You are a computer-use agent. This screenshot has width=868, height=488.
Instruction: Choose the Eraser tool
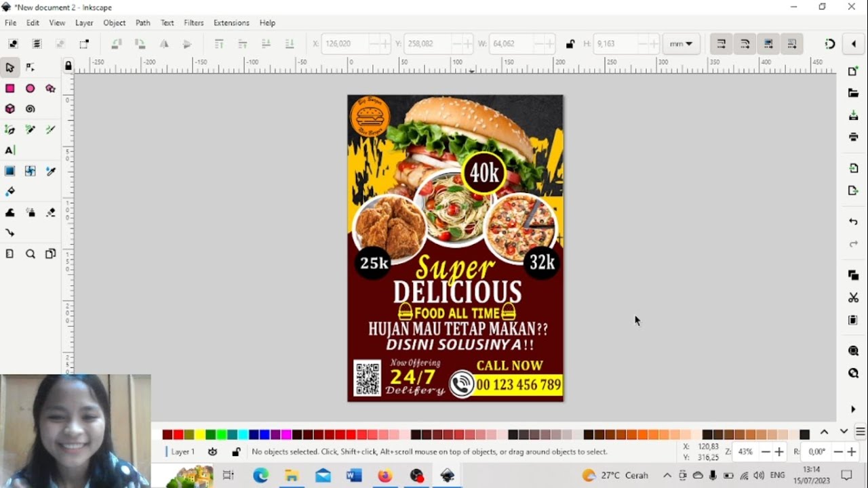(x=50, y=212)
